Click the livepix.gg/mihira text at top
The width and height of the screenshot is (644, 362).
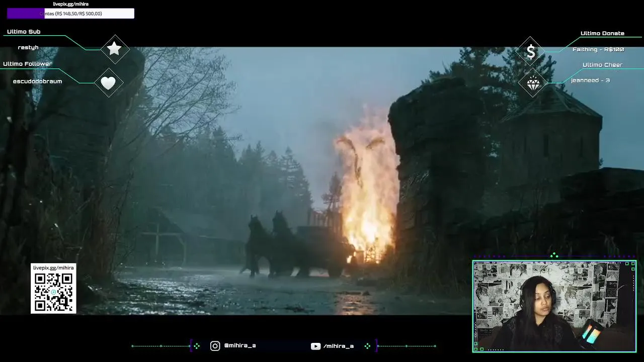click(70, 4)
